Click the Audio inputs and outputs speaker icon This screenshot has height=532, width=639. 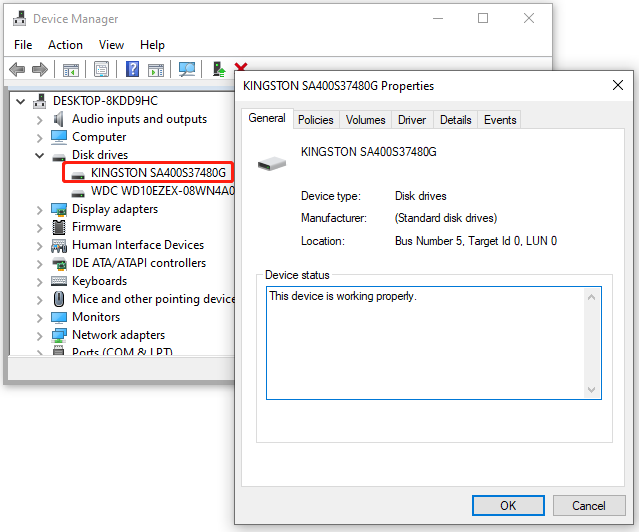(x=59, y=119)
